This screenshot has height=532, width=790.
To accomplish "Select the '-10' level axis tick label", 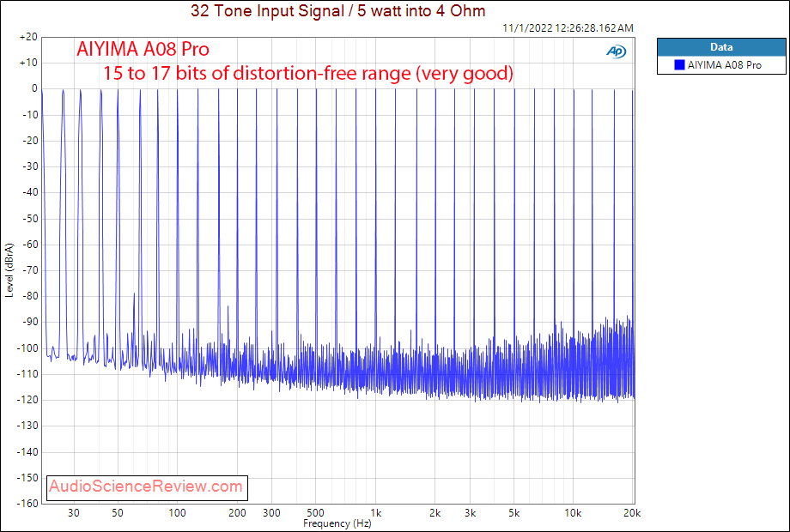I will click(30, 115).
